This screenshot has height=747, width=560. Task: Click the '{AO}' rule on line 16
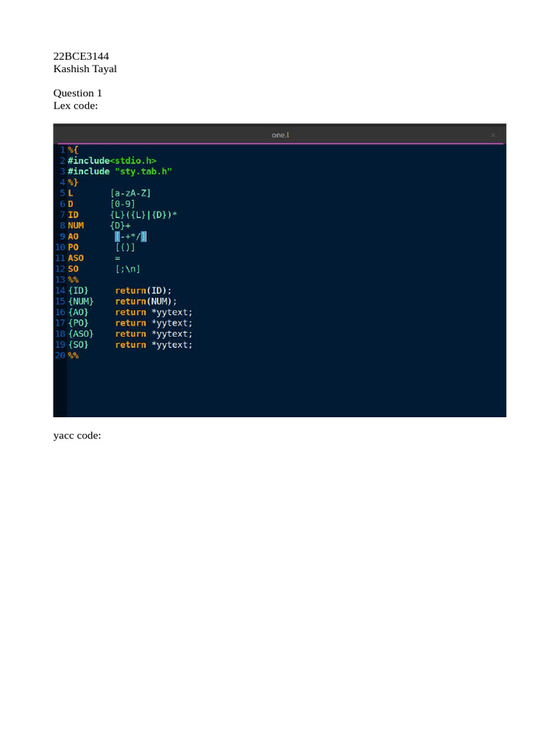pos(78,312)
